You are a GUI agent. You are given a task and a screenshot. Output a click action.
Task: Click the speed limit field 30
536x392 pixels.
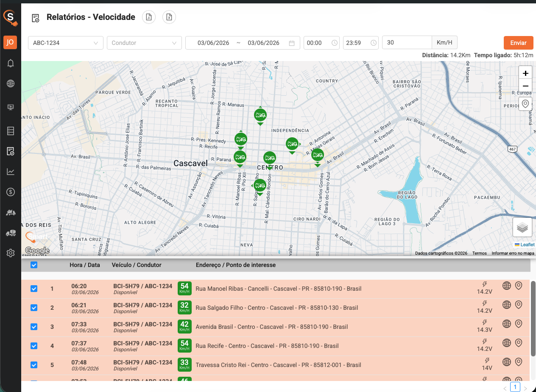407,43
